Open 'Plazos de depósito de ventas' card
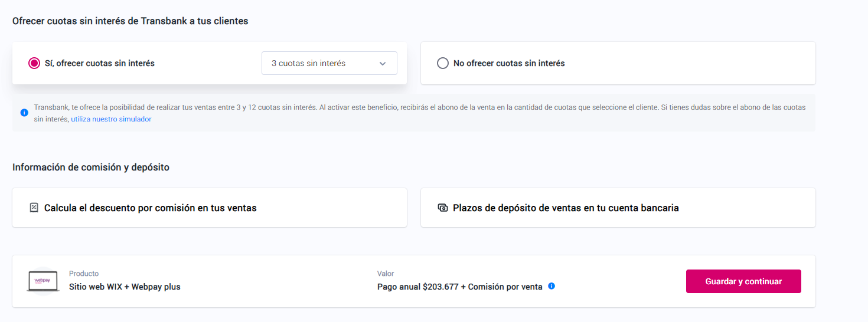Screen dimensions: 868x322 point(618,208)
